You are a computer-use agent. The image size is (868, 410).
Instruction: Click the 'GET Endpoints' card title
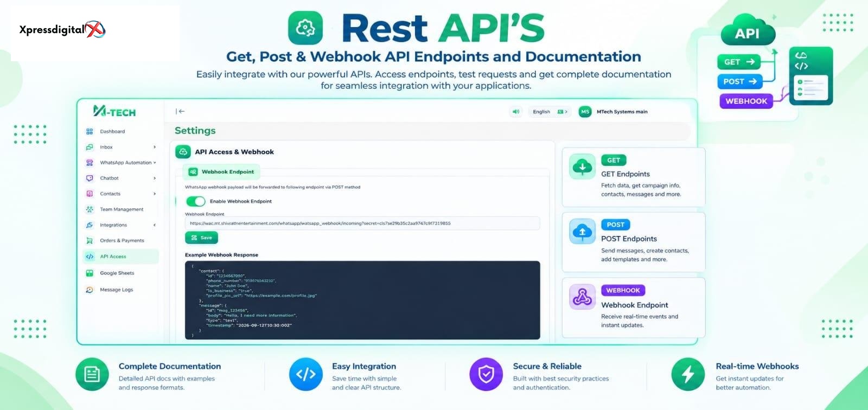tap(626, 174)
